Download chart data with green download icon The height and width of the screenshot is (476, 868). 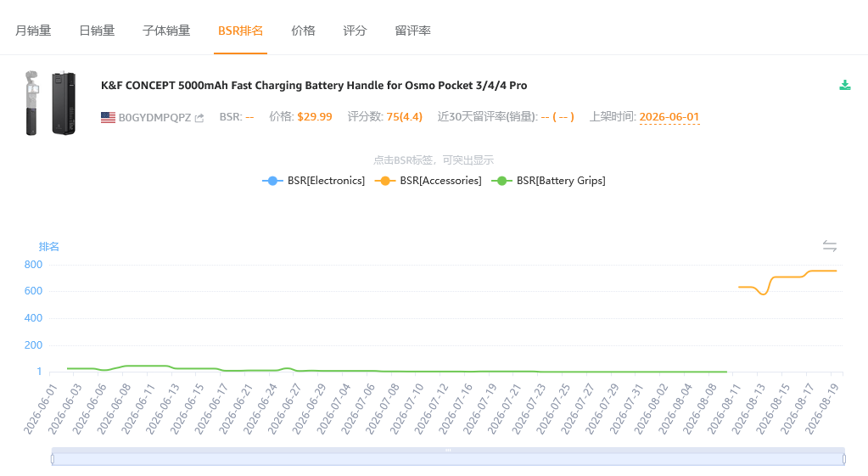845,85
